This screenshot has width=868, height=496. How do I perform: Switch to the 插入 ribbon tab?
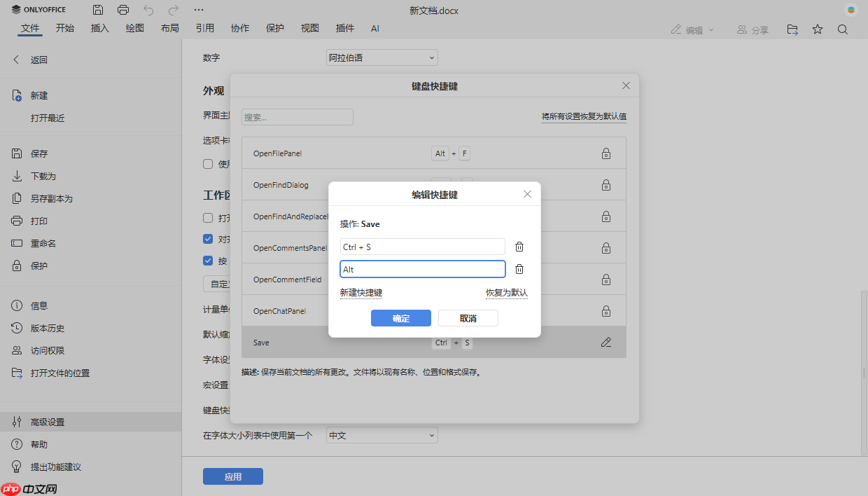click(99, 28)
